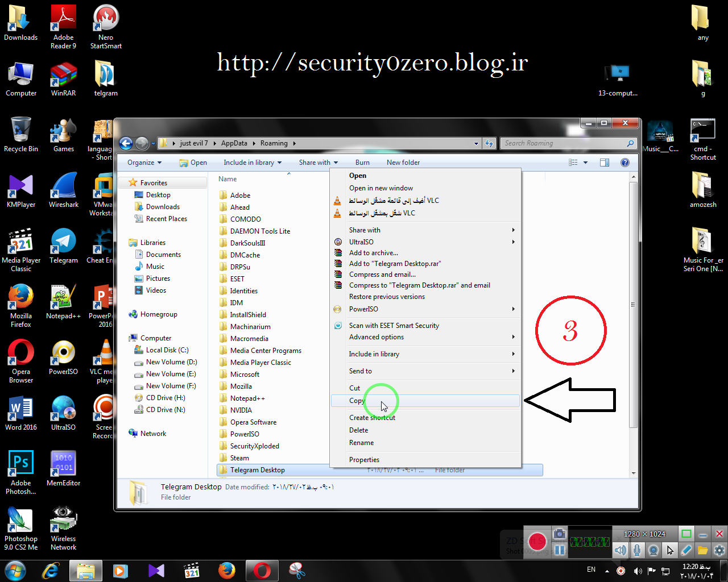Choose Copy from the context menu
The image size is (728, 582).
[425, 401]
